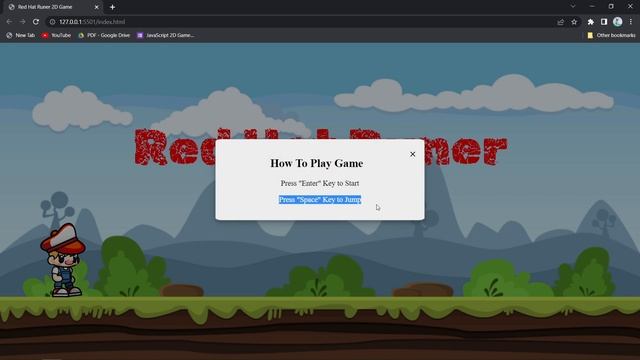Screen dimensions: 640x360
Task: Open the Extensions puzzle icon
Action: click(x=590, y=22)
